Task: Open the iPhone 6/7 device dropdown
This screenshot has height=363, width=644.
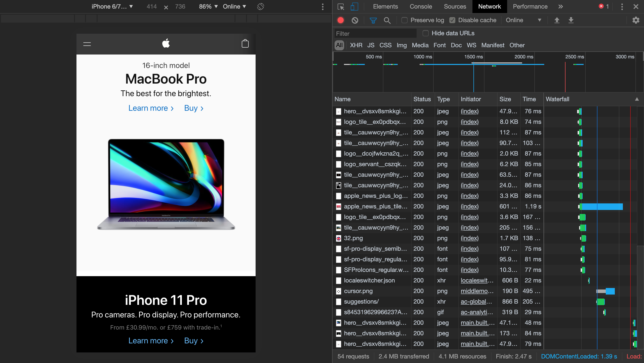Action: (112, 7)
